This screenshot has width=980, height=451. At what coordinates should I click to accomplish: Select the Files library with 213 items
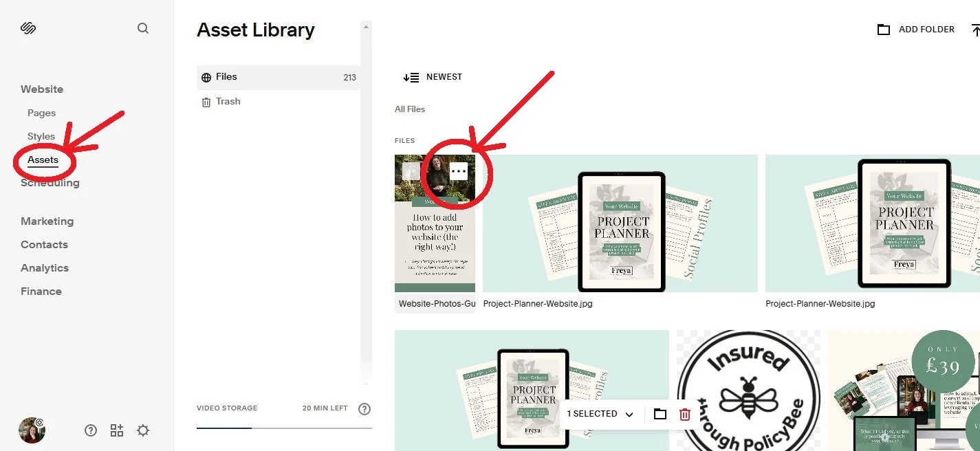pos(279,77)
